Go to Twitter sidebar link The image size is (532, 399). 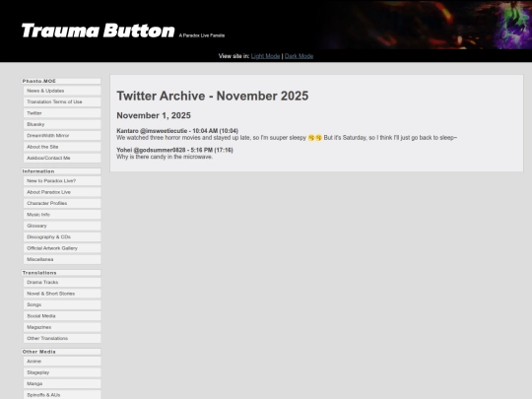tap(62, 113)
